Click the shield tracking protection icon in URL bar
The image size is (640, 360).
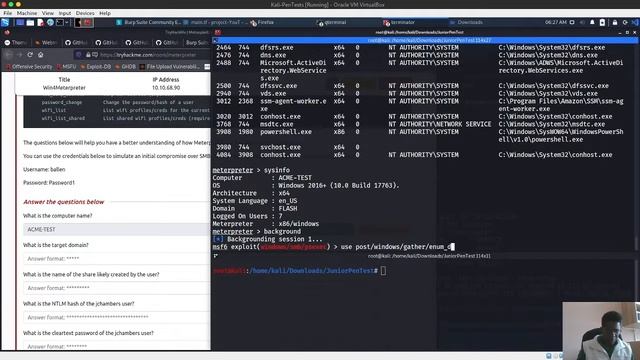pos(79,55)
